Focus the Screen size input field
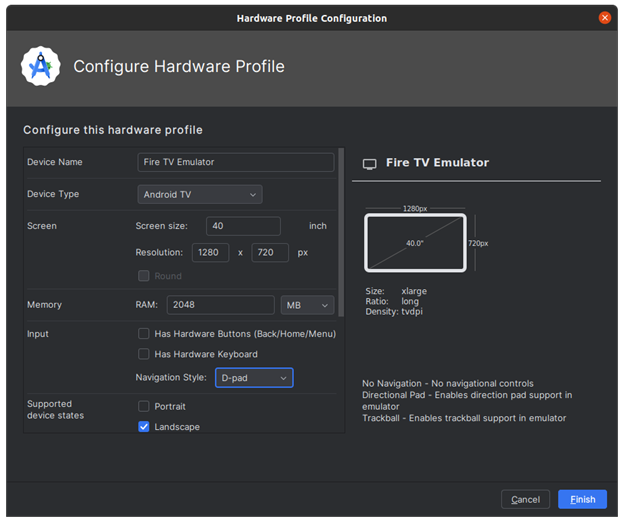 [x=243, y=226]
